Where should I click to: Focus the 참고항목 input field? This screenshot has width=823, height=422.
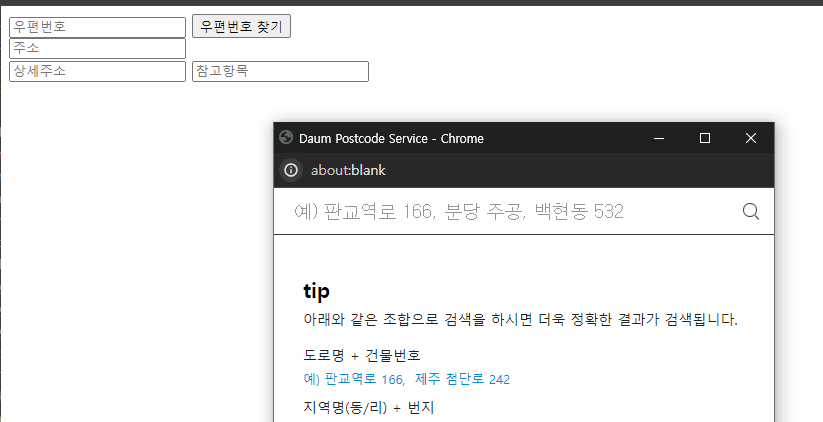click(x=280, y=71)
